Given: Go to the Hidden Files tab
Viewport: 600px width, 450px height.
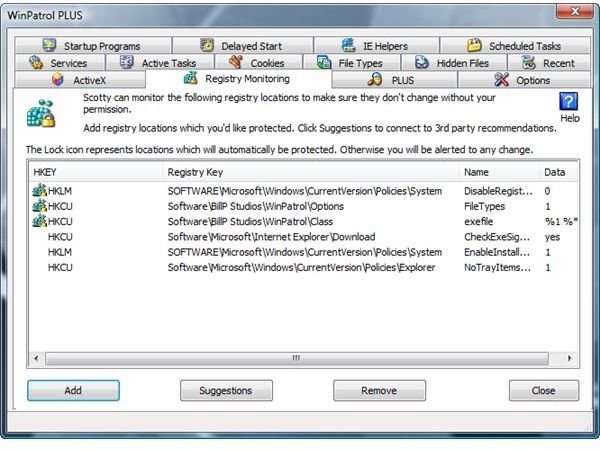Looking at the screenshot, I should tap(453, 63).
